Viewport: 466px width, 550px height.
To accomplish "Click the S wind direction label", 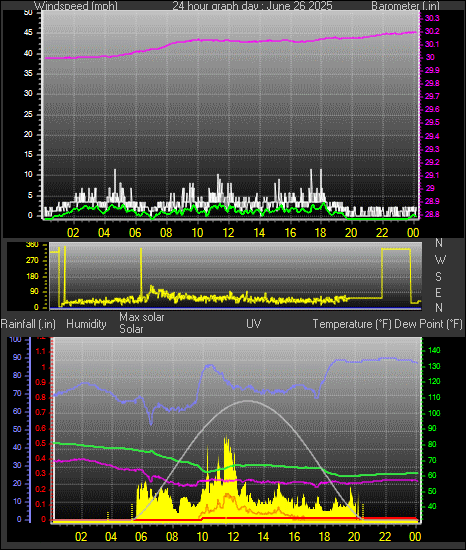I will 438,277.
